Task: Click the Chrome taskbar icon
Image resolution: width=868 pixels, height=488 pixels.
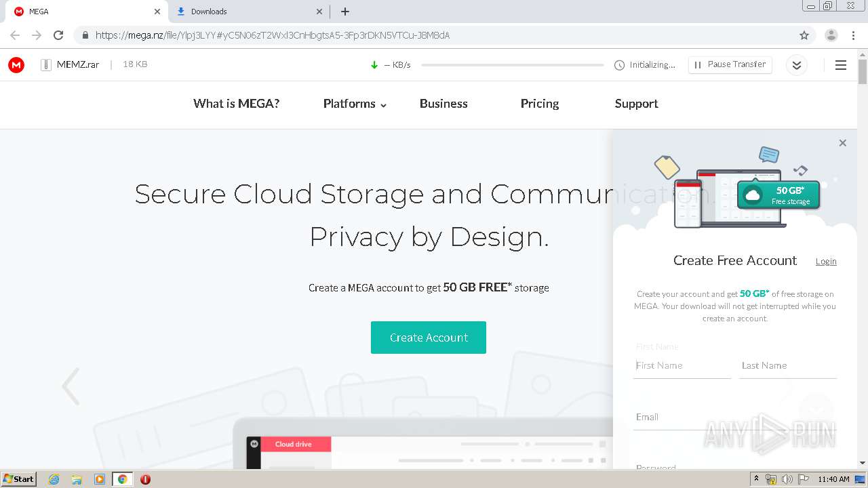Action: pyautogui.click(x=122, y=479)
